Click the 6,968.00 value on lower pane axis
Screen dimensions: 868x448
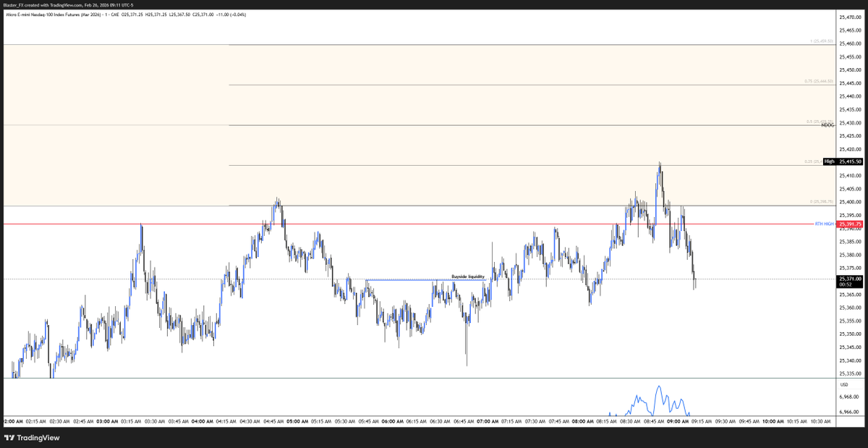click(851, 397)
